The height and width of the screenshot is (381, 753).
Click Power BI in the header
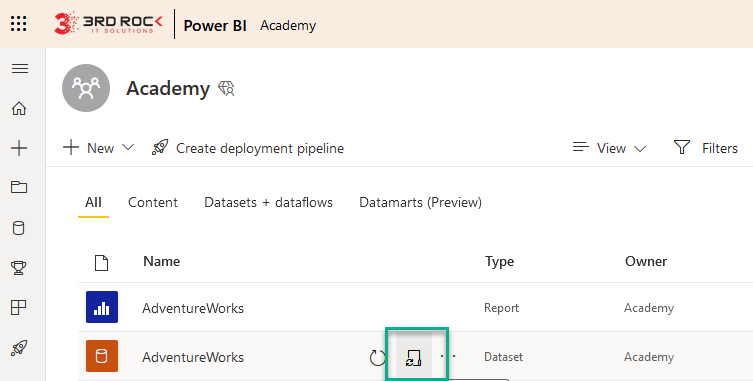pyautogui.click(x=215, y=25)
